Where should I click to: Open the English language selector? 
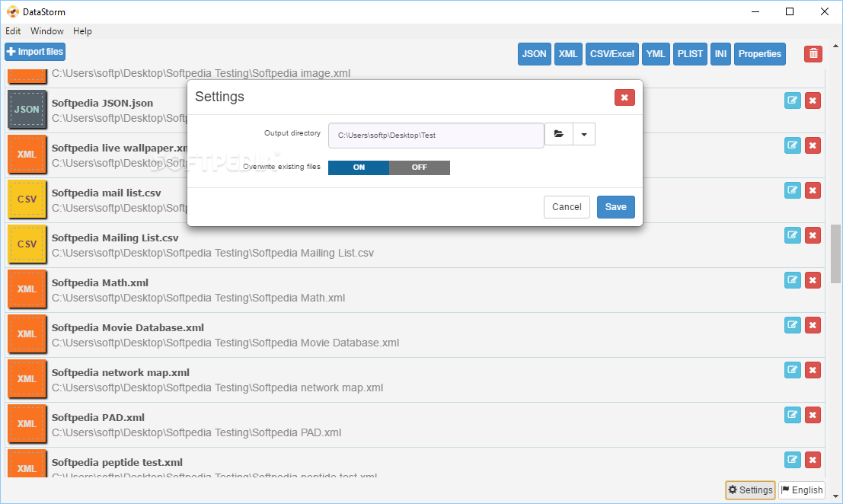[x=802, y=490]
